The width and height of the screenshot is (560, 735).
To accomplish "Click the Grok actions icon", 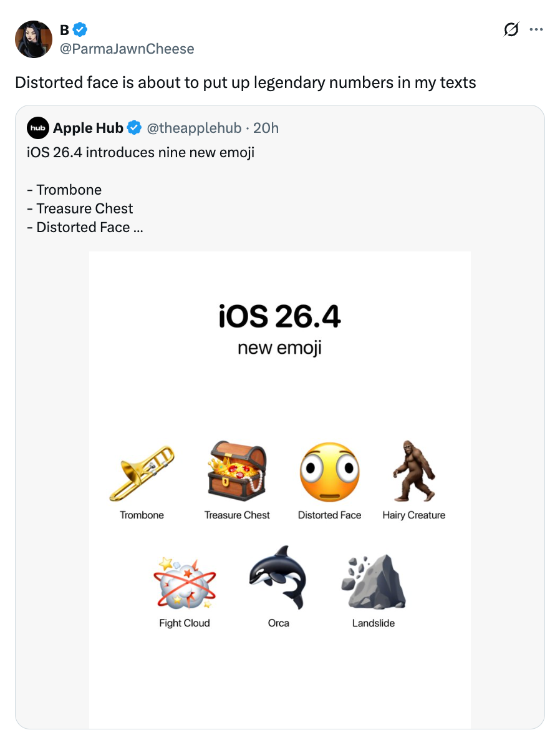I will click(511, 29).
